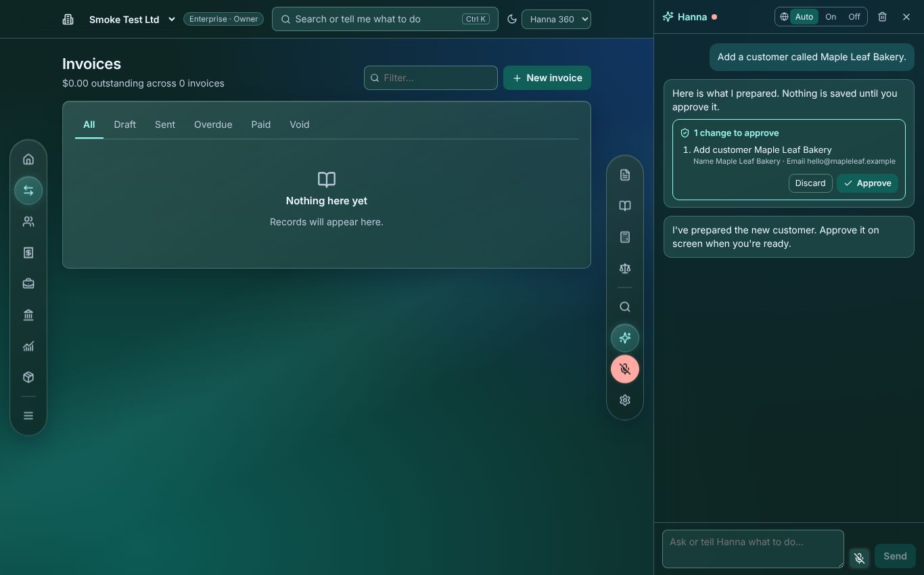This screenshot has width=924, height=575.
Task: Open the people contacts icon in left sidebar
Action: 28,222
